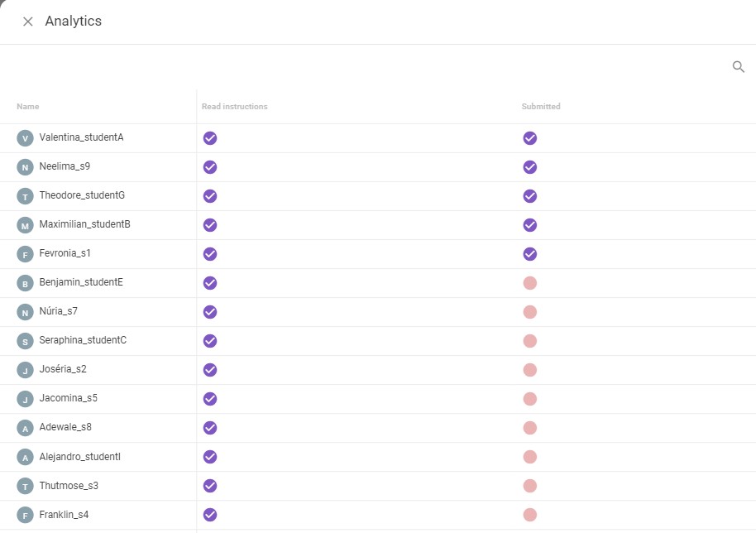Sort by the Name column header
756x533 pixels.
point(28,107)
